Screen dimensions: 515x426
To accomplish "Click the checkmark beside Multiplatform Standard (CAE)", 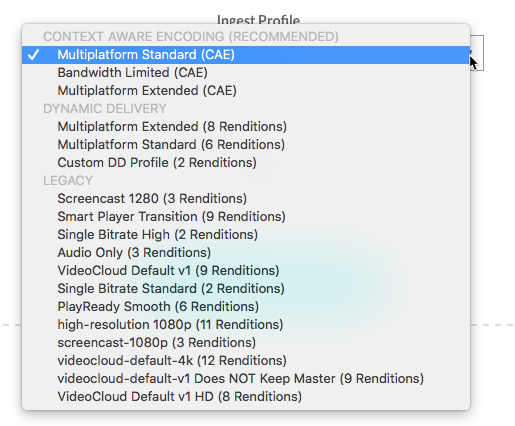I will tap(34, 55).
